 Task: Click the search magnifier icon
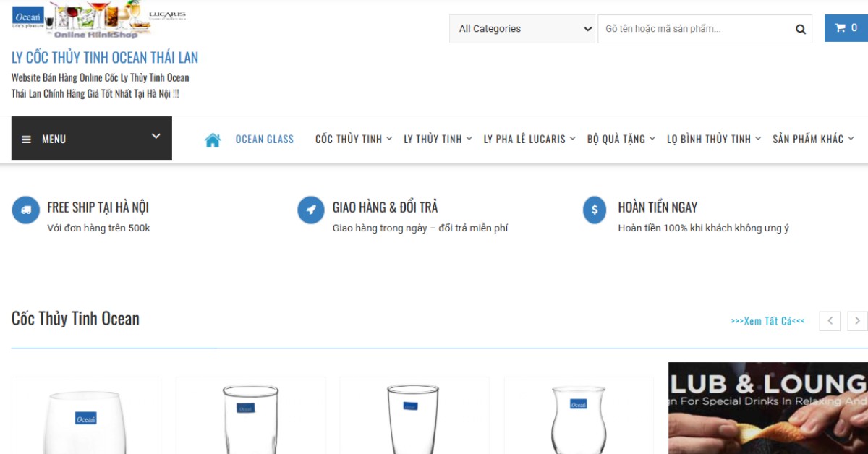pos(800,30)
